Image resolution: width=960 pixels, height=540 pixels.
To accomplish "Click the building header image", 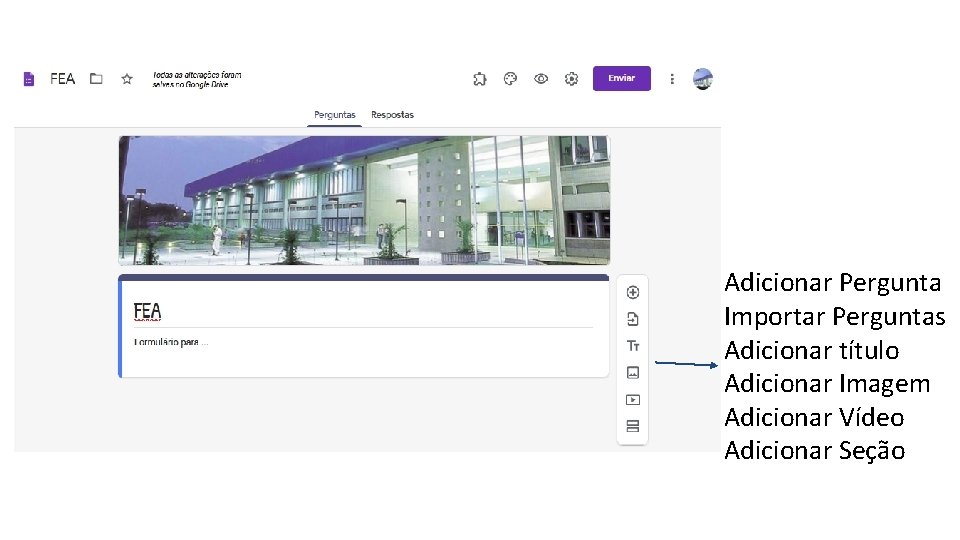I will pyautogui.click(x=364, y=200).
